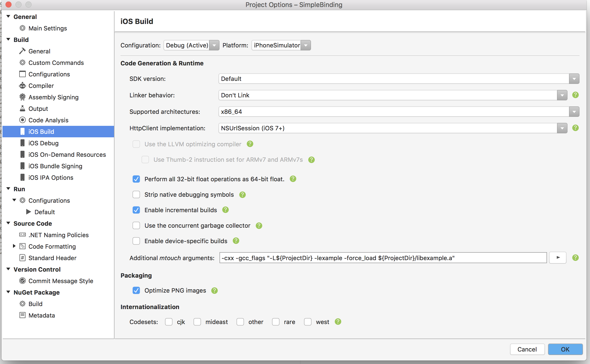Uncheck Perform 32-bit float operations as 64-bit

(136, 179)
